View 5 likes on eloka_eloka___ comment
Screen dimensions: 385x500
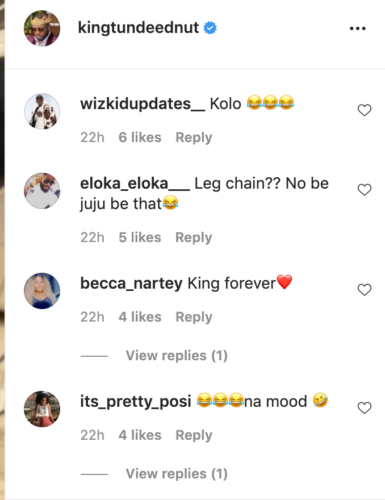coord(140,237)
